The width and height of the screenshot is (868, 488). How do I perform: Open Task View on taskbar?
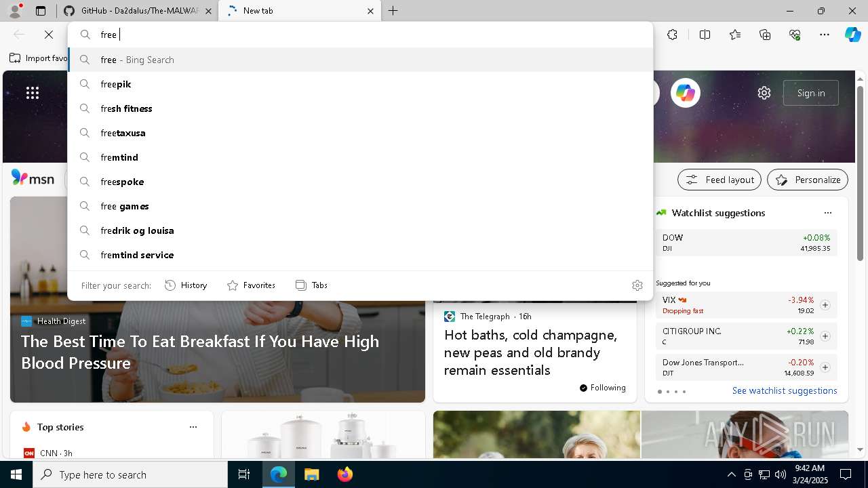pyautogui.click(x=244, y=474)
